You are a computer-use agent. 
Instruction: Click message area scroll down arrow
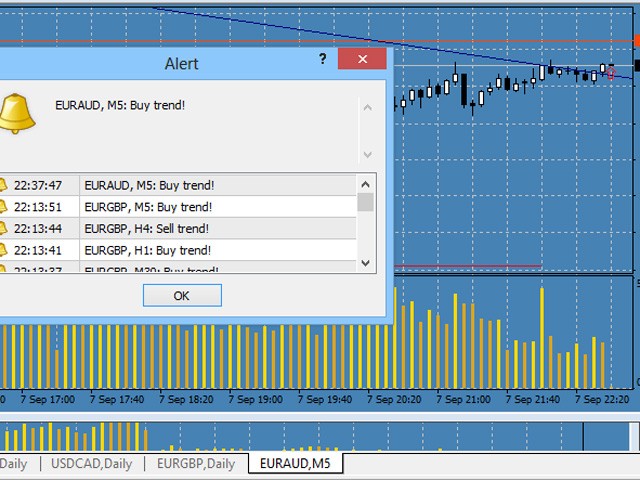tap(367, 155)
